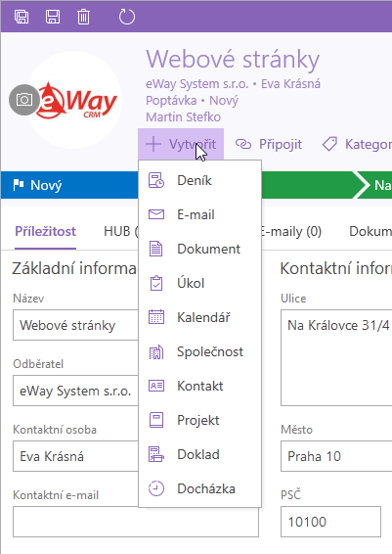The height and width of the screenshot is (554, 392).
Task: Switch to the Příležitost tab
Action: tap(46, 232)
